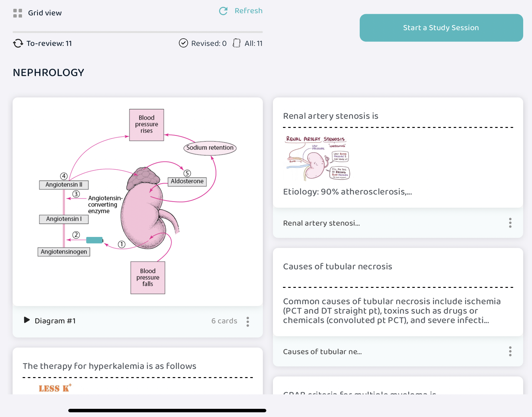
Task: Start a Study Session
Action: [441, 28]
